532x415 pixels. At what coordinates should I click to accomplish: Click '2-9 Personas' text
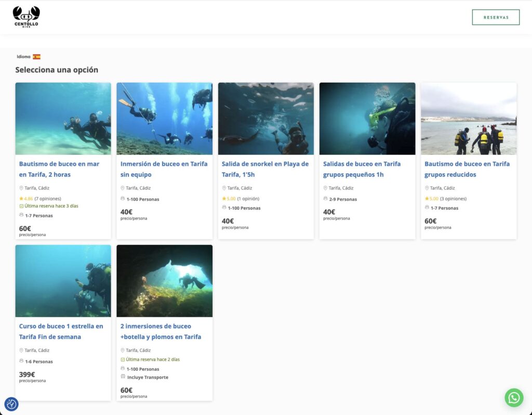(343, 199)
